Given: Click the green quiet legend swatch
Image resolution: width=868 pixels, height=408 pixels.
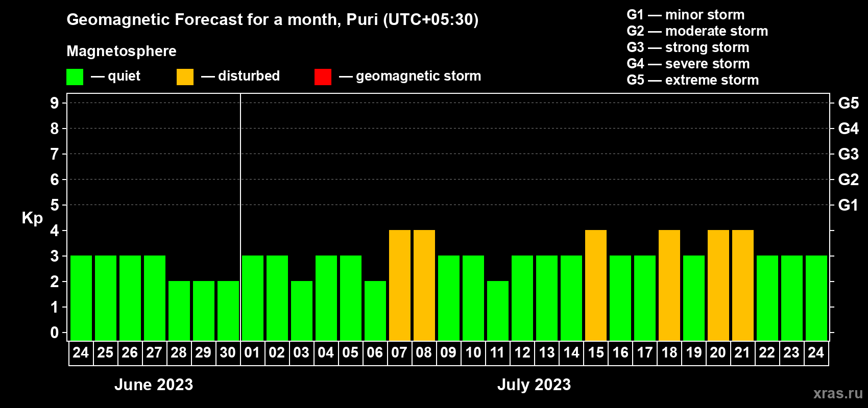Looking at the screenshot, I should coord(75,77).
